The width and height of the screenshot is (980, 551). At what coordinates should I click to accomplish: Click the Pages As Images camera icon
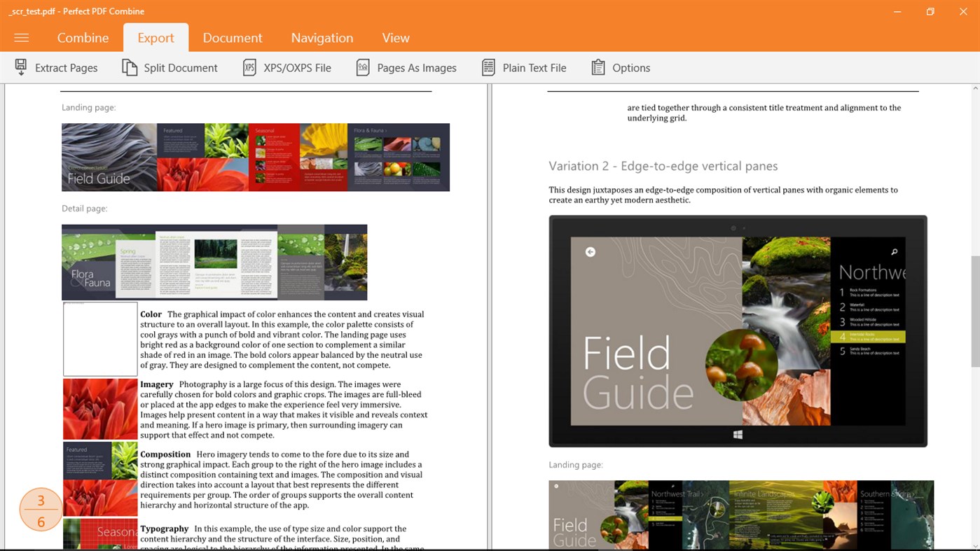pyautogui.click(x=363, y=67)
